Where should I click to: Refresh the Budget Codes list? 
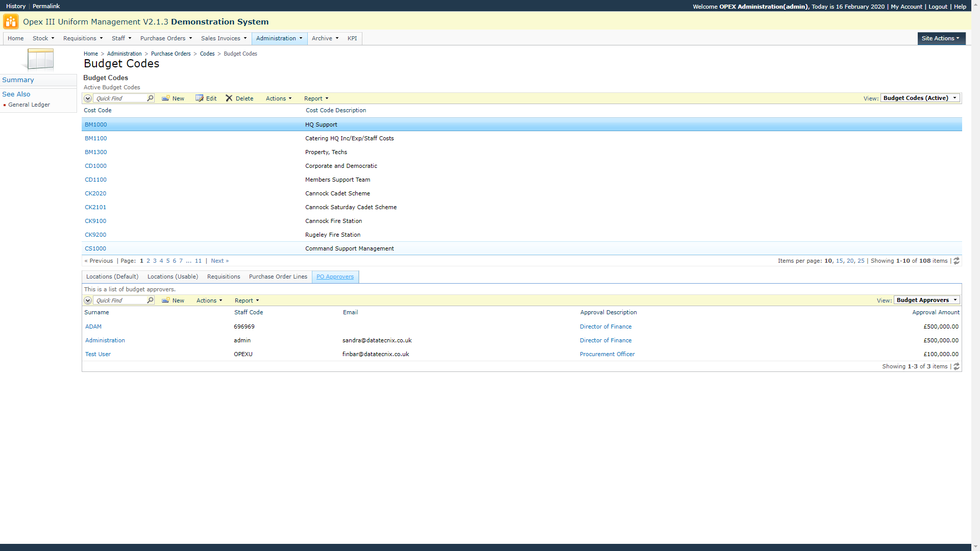(x=957, y=261)
